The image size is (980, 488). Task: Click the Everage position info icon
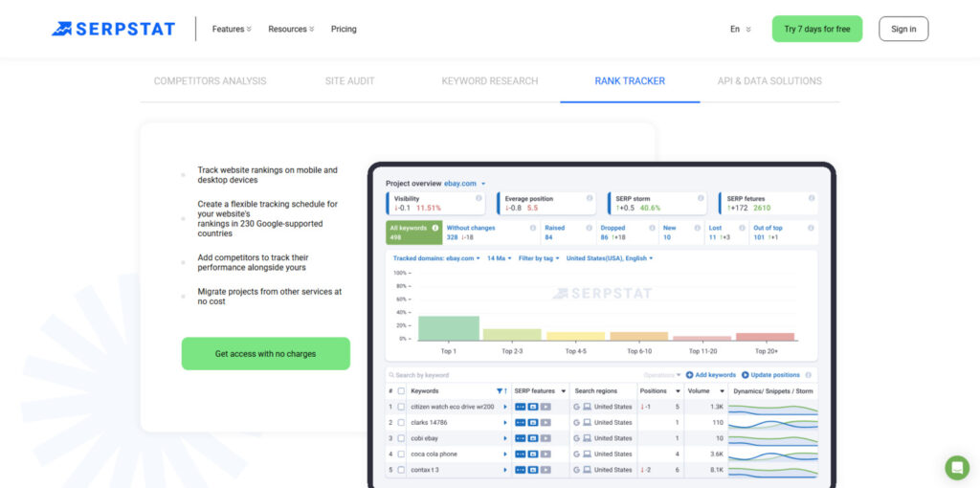pyautogui.click(x=590, y=198)
